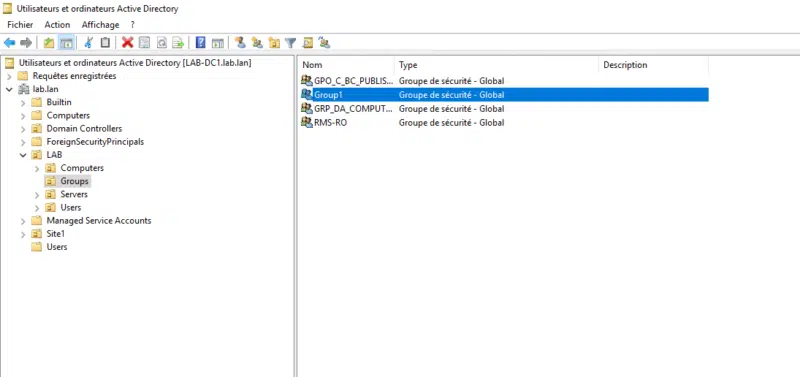Open filter options via funnel icon
Viewport: 800px width, 377px height.
tap(290, 43)
